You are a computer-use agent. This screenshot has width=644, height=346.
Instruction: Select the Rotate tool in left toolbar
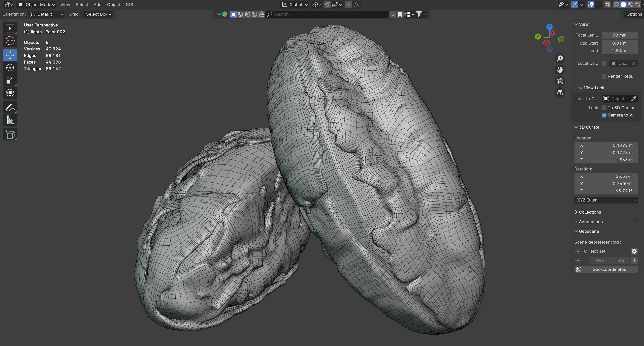coord(10,68)
